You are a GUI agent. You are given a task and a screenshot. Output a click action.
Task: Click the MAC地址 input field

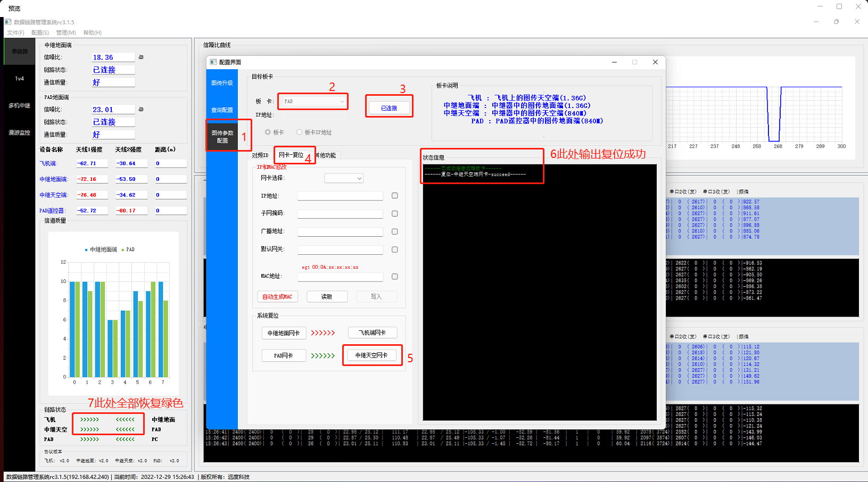click(x=340, y=277)
